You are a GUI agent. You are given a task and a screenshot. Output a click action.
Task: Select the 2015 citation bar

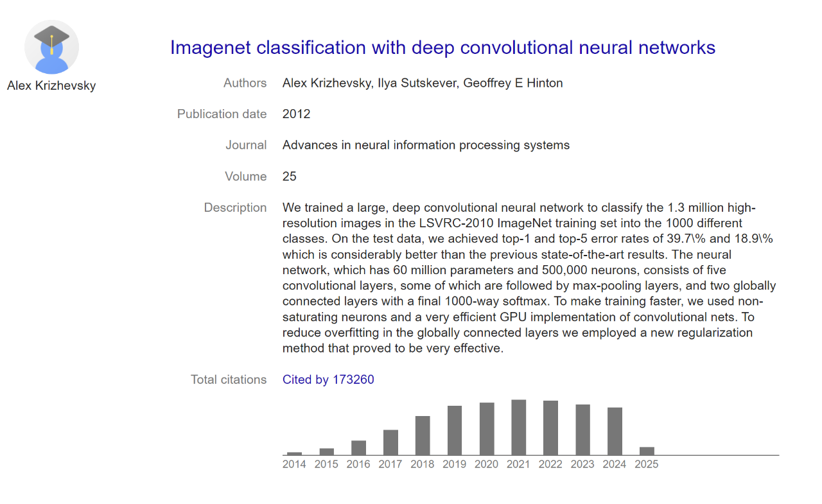326,451
